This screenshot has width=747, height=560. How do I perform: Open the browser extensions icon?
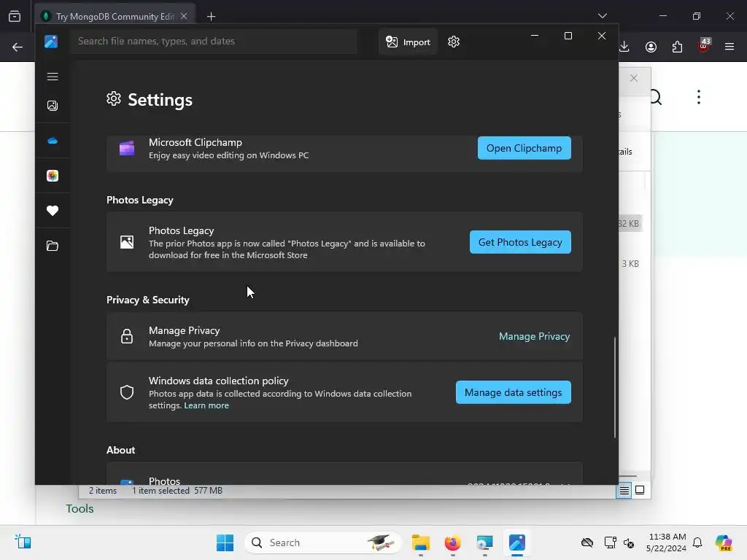tap(677, 47)
